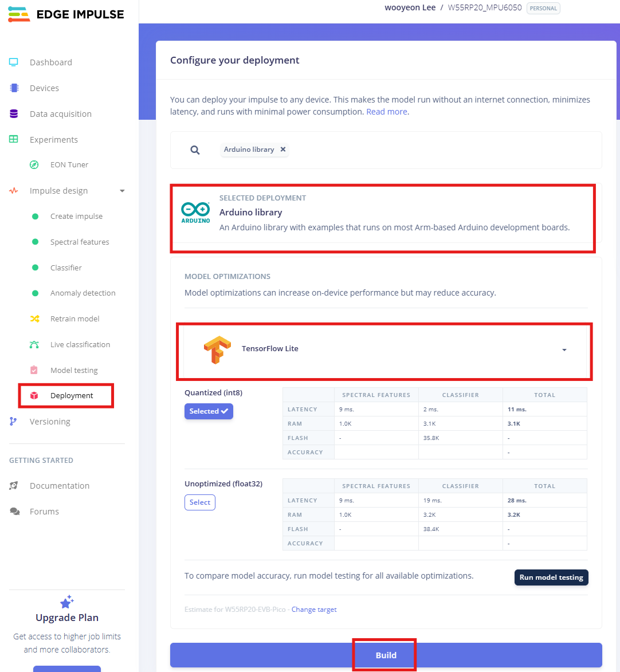
Task: Navigate to Create impulse
Action: [76, 216]
